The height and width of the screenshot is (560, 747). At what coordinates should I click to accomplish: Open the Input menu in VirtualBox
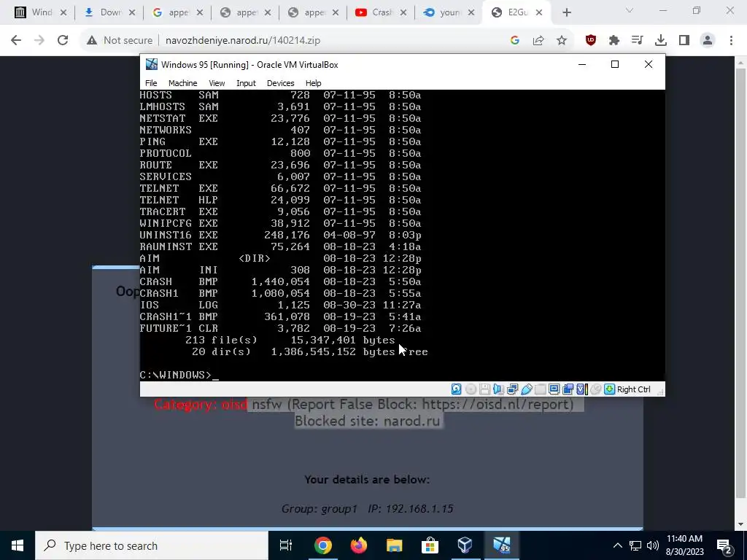click(x=247, y=83)
